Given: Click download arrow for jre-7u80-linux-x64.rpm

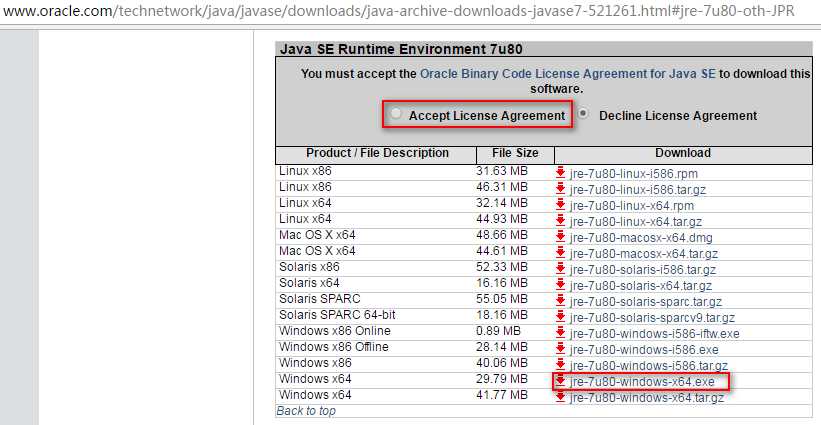Looking at the screenshot, I should [560, 205].
